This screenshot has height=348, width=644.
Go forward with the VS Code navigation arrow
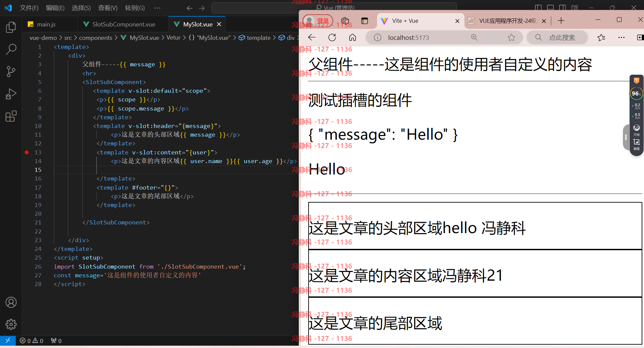202,8
